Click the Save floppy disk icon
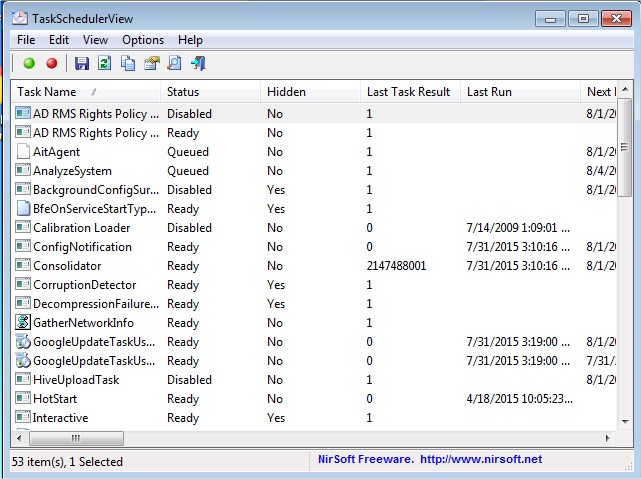The width and height of the screenshot is (641, 479). pos(82,63)
